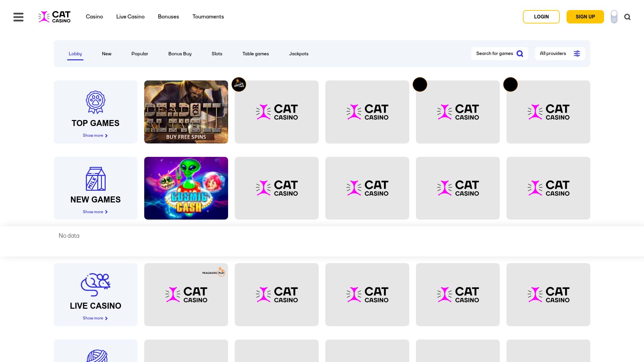Click the Drops & Wins badge on a game tile
Image resolution: width=644 pixels, height=362 pixels.
coord(239,84)
